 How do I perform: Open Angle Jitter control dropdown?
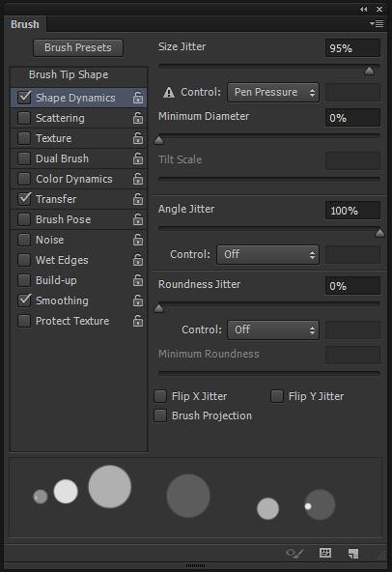(268, 255)
